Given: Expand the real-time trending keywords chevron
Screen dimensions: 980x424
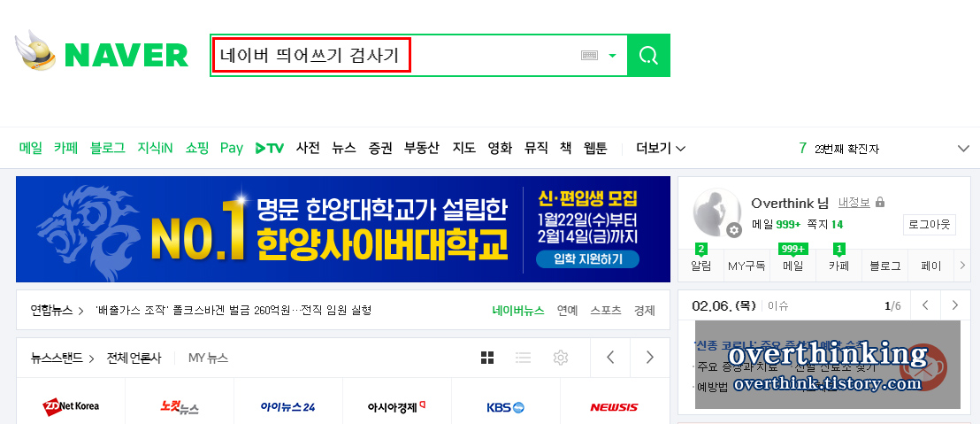Looking at the screenshot, I should [x=963, y=149].
